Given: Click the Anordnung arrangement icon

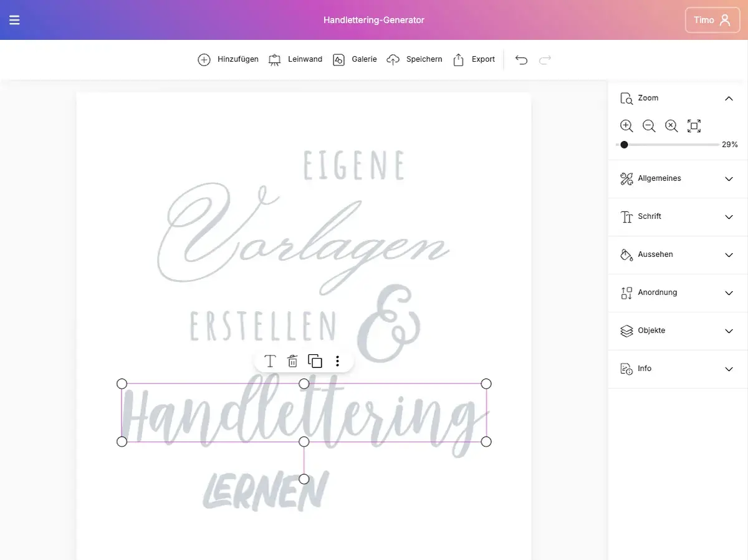Looking at the screenshot, I should (626, 293).
